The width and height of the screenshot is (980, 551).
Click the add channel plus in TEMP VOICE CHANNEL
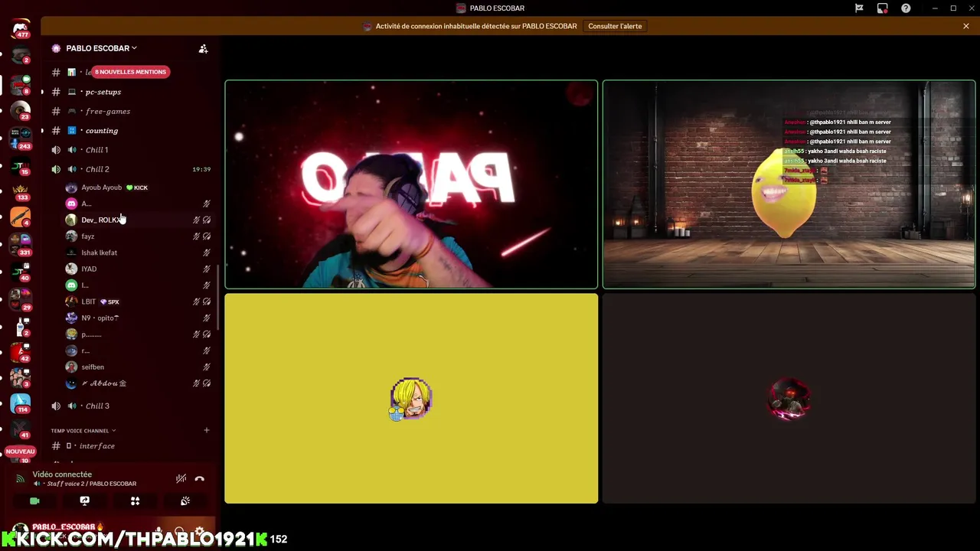click(207, 430)
